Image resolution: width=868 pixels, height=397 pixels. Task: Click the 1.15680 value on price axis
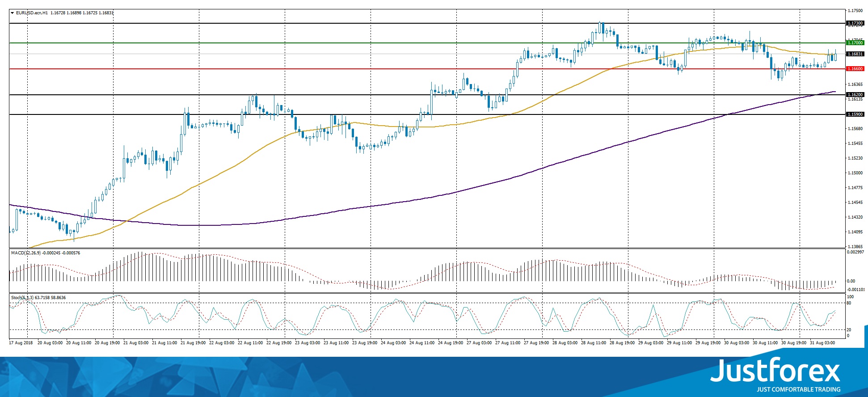pos(855,129)
